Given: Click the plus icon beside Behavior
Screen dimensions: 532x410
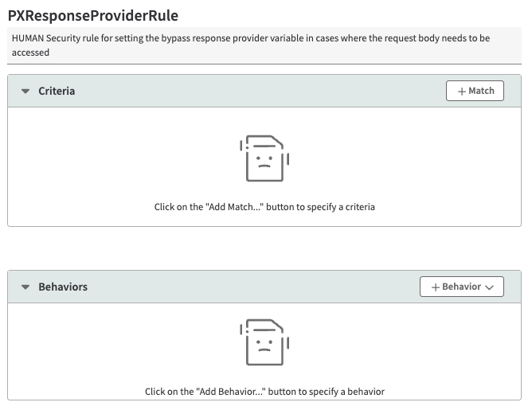Looking at the screenshot, I should pos(436,287).
